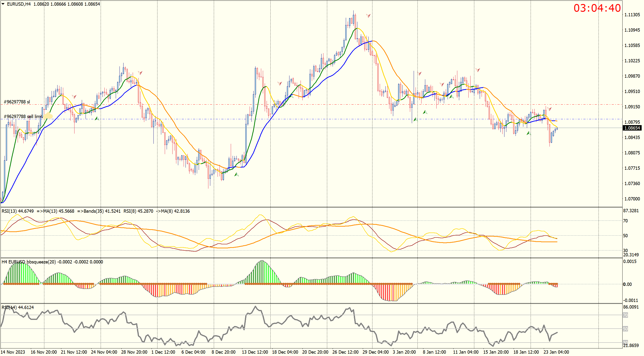The image size is (644, 356).
Task: Select the green buy arrow near 24 Nov
Action: tap(97, 119)
